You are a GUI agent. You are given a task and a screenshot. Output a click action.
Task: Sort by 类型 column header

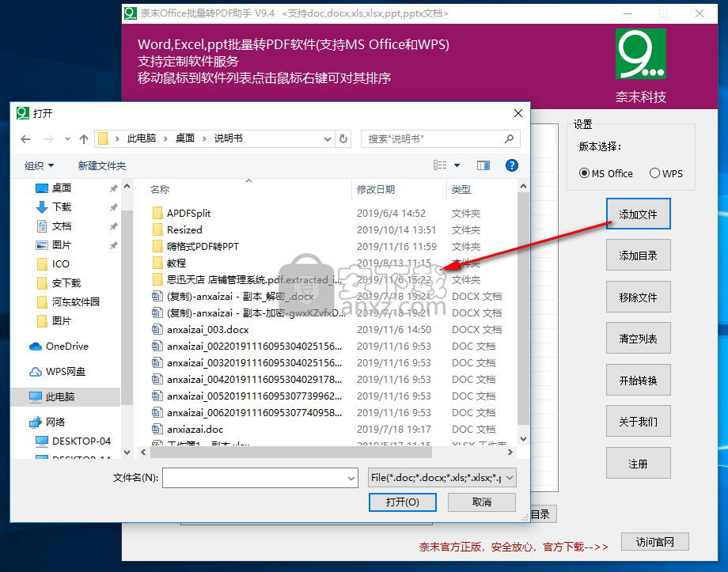pyautogui.click(x=461, y=189)
